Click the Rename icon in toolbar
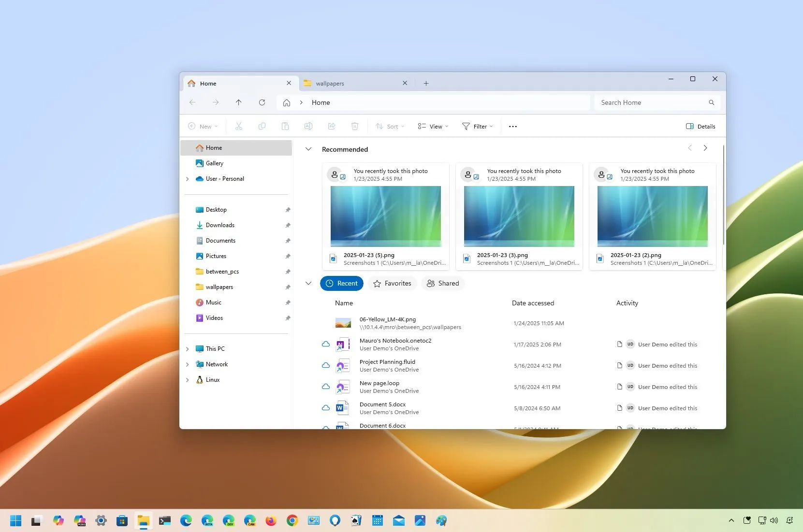The width and height of the screenshot is (803, 532). point(308,126)
